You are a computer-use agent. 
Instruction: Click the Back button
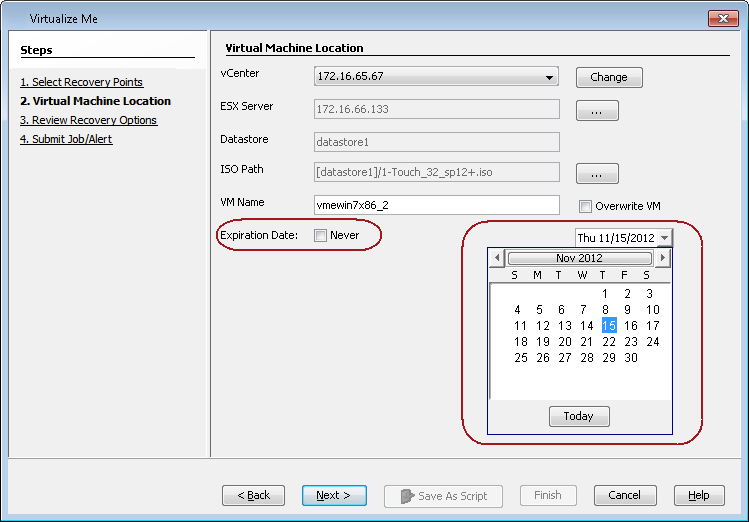pyautogui.click(x=254, y=495)
